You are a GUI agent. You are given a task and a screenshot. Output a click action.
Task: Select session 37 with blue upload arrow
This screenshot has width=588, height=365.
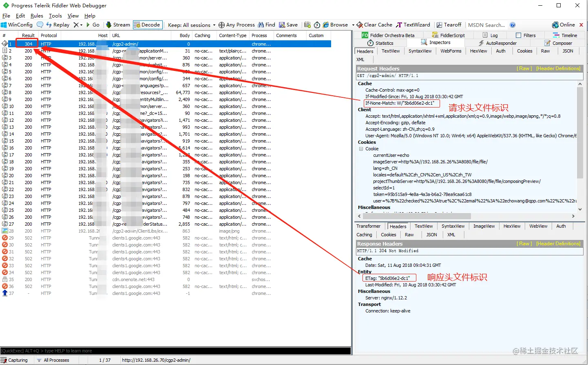(166, 293)
